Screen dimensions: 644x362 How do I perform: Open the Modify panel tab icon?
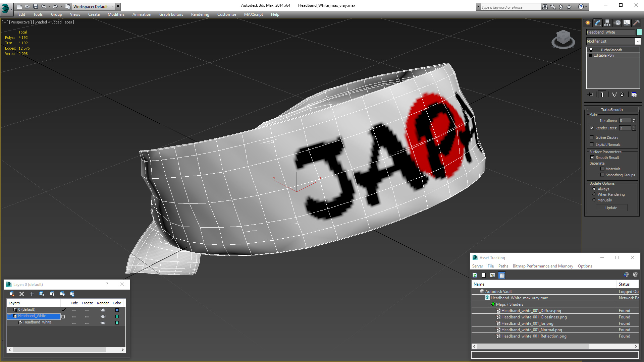[597, 23]
